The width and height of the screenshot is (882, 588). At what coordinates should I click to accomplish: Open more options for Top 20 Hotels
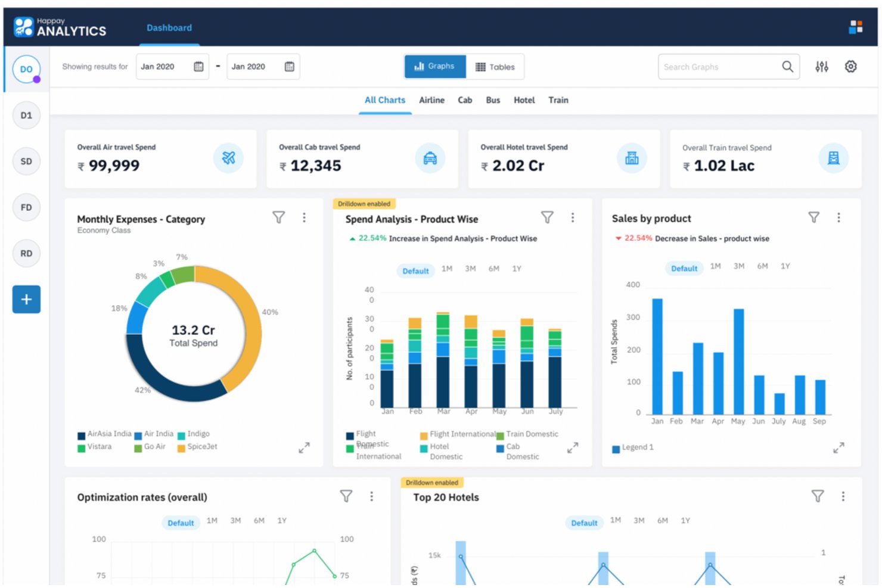pos(843,496)
